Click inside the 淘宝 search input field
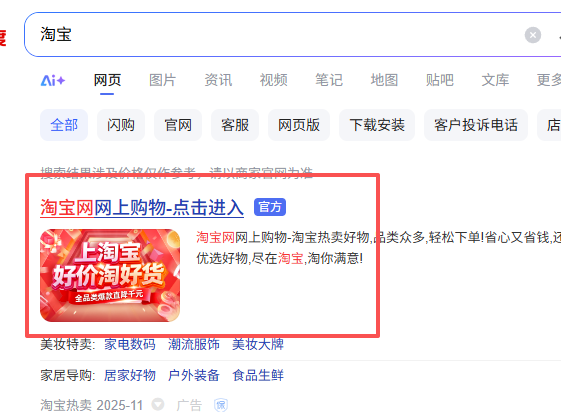 pyautogui.click(x=272, y=35)
